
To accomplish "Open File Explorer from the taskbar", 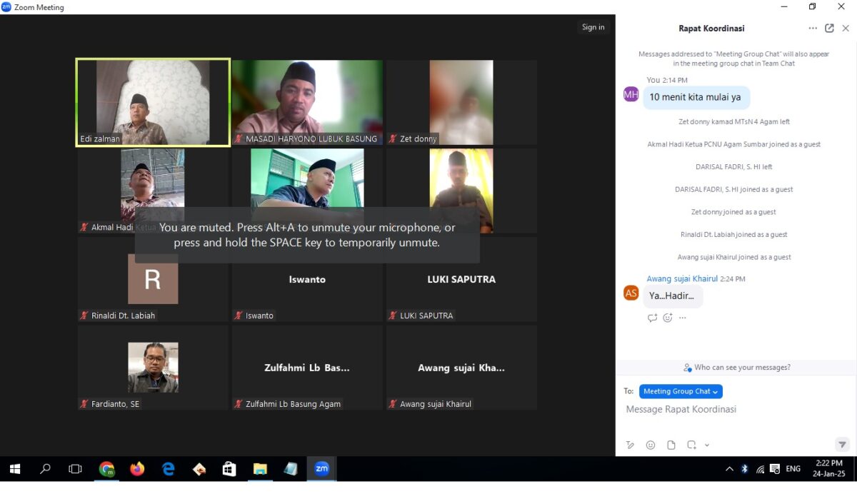I will (260, 469).
